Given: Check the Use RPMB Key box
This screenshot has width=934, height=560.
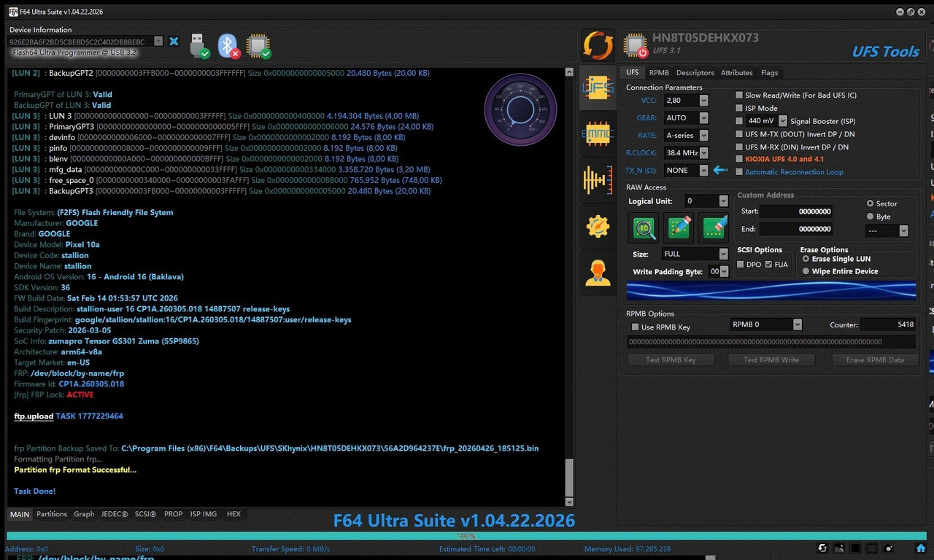Looking at the screenshot, I should click(635, 327).
